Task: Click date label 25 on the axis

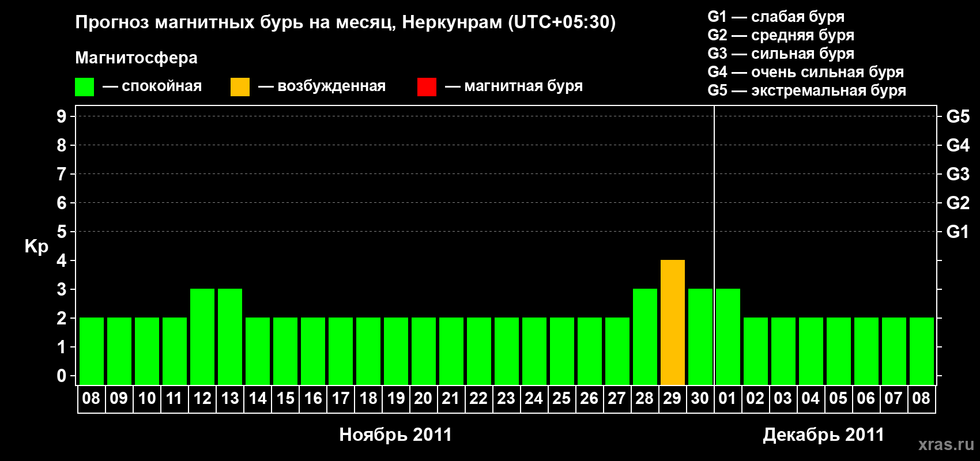Action: pyautogui.click(x=561, y=398)
